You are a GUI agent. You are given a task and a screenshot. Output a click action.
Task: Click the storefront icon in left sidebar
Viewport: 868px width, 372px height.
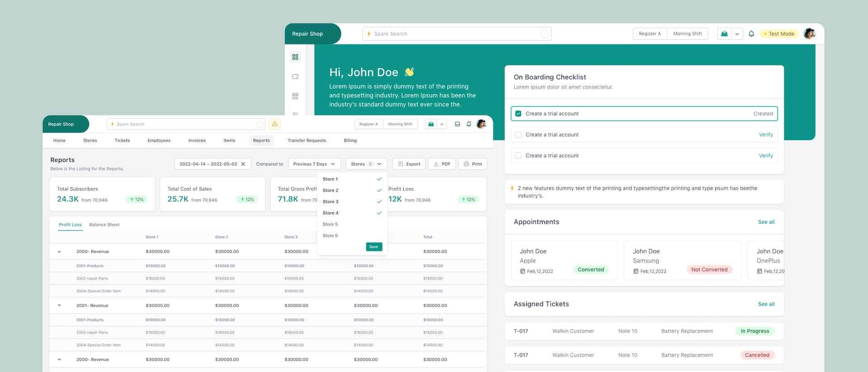click(x=295, y=96)
